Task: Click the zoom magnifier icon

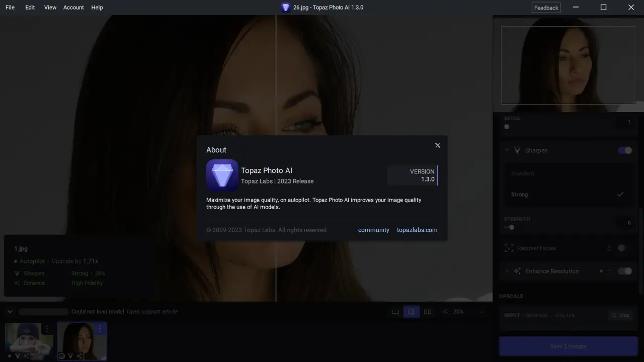Action: pos(446,312)
